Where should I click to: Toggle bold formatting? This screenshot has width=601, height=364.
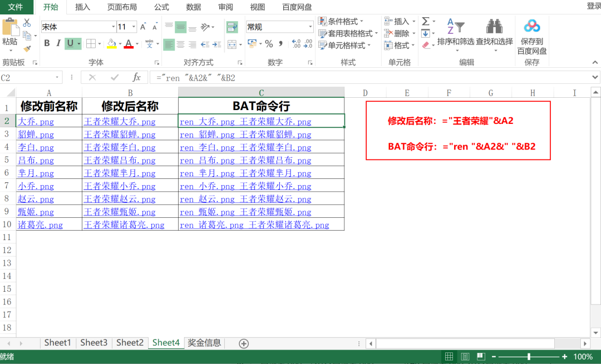(x=47, y=44)
